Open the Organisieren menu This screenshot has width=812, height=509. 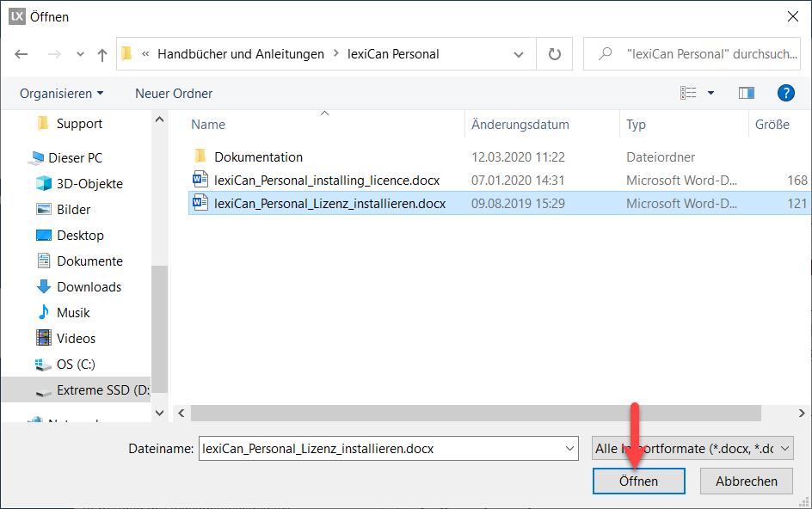point(61,93)
